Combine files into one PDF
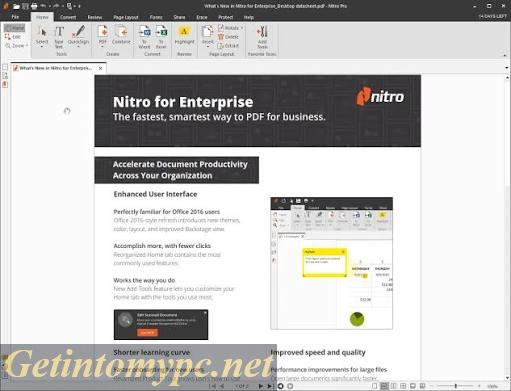Image resolution: width=511 pixels, height=391 pixels. (x=121, y=35)
